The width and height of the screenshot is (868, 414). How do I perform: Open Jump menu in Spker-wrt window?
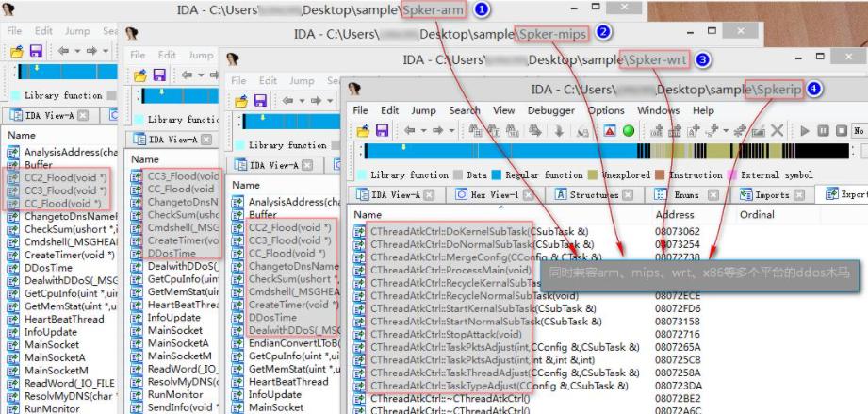[x=302, y=80]
